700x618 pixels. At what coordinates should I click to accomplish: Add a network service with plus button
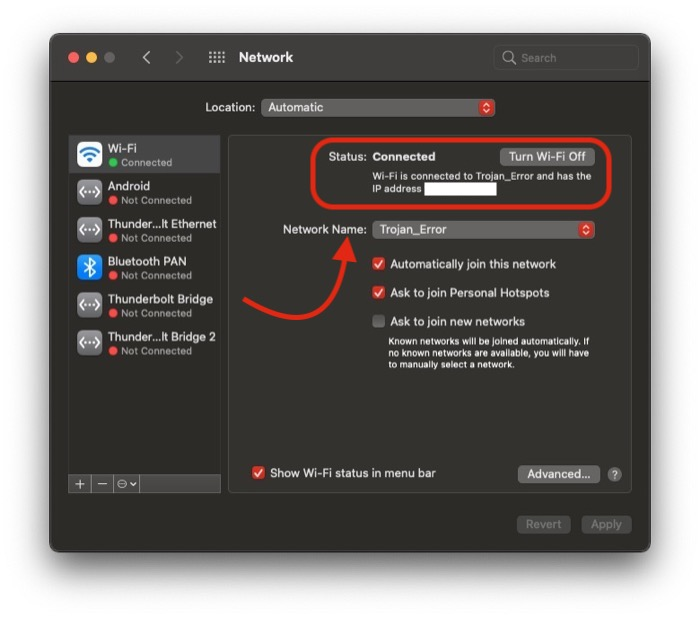click(x=80, y=484)
